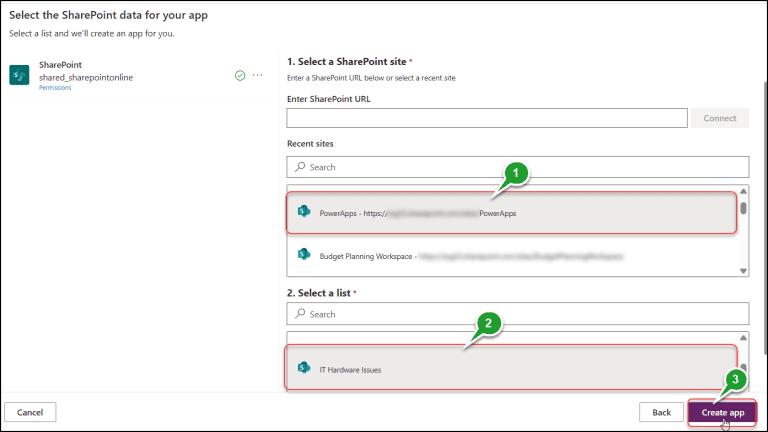Click the Cancel button
This screenshot has height=432, width=768.
pos(30,412)
